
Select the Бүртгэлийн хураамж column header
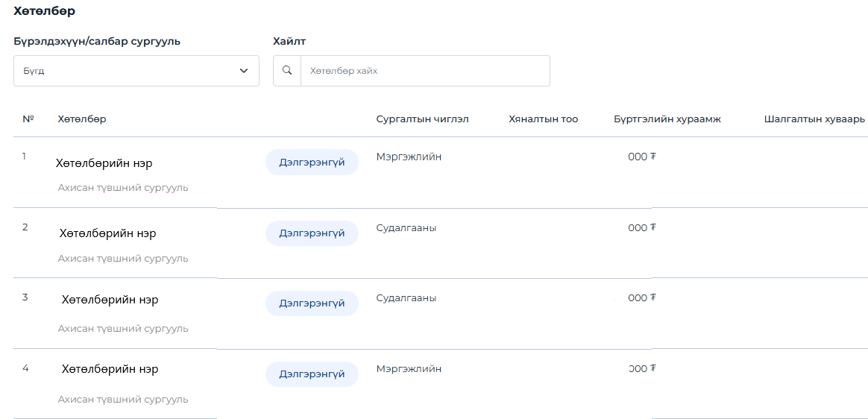point(667,119)
